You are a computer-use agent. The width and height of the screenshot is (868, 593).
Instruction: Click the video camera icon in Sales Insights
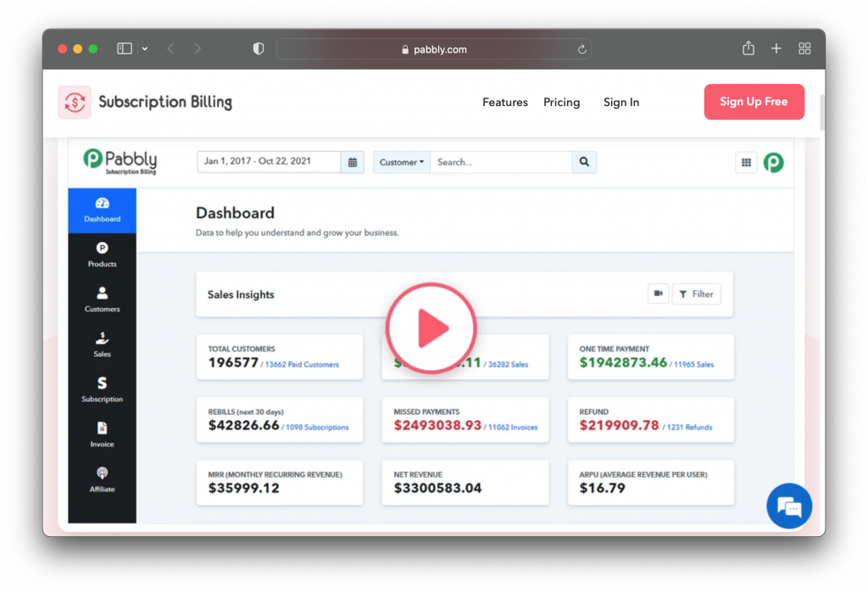658,294
